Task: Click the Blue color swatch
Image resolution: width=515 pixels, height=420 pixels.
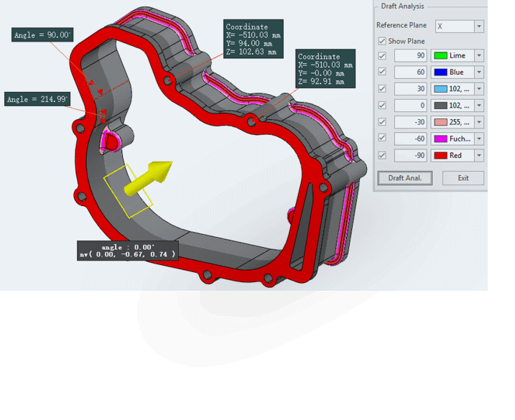Action: [440, 73]
